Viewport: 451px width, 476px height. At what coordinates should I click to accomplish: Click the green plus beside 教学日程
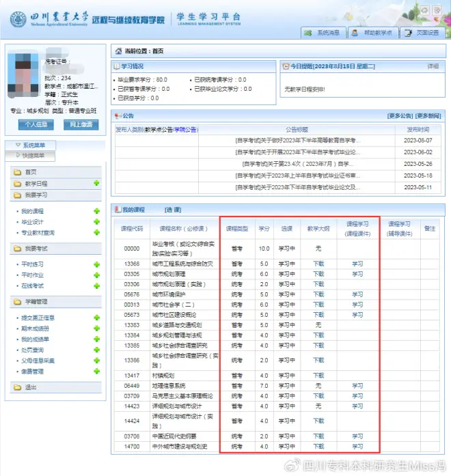tap(96, 184)
